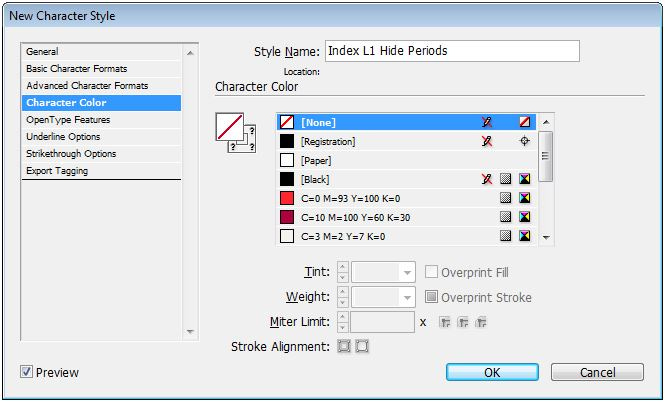Click the [None] swatch icon in list
This screenshot has width=665, height=402.
click(287, 123)
